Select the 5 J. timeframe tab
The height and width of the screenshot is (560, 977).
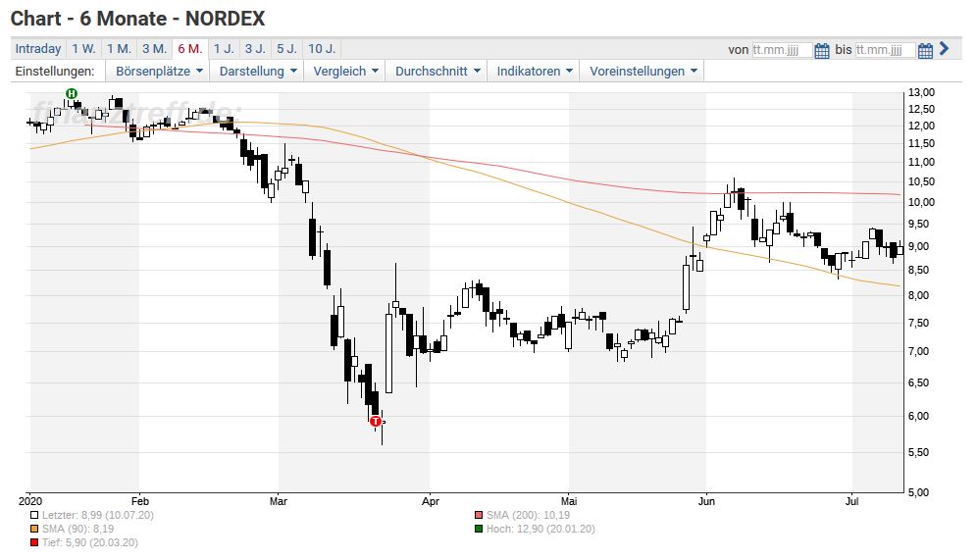click(x=286, y=49)
